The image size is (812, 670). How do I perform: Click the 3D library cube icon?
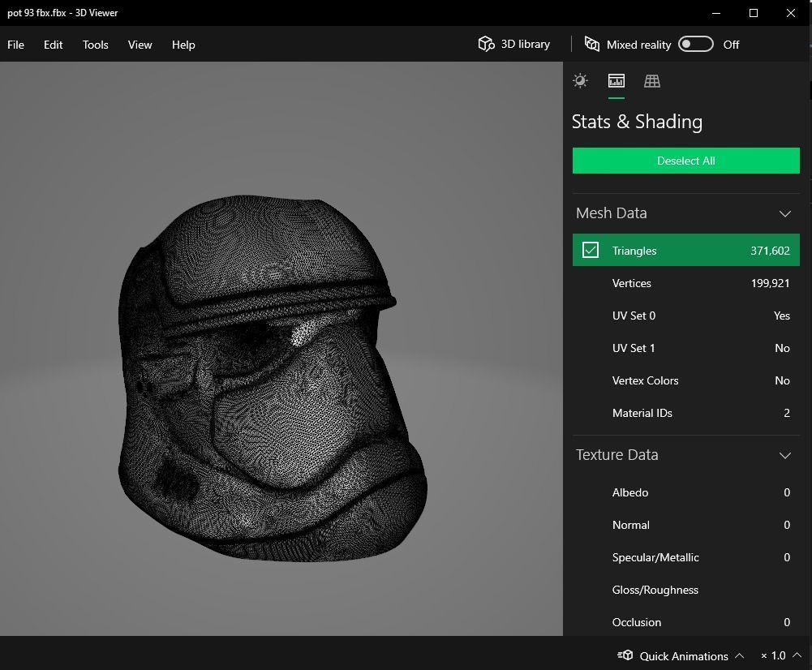486,44
